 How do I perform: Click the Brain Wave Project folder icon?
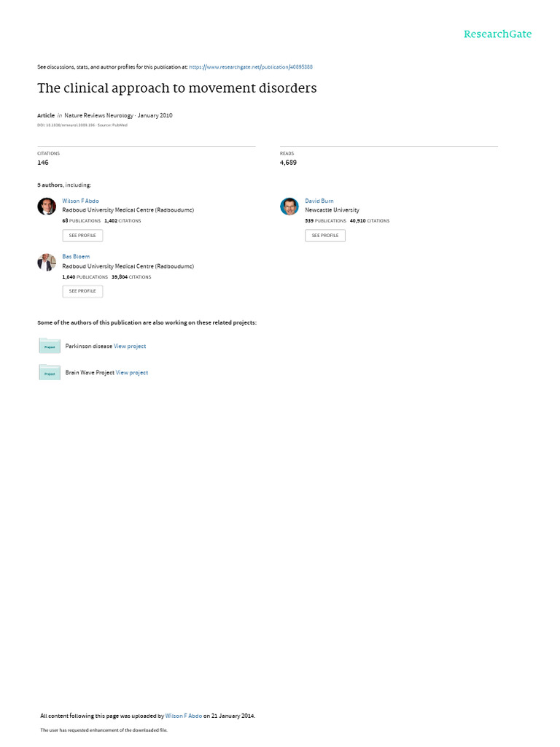[x=50, y=372]
